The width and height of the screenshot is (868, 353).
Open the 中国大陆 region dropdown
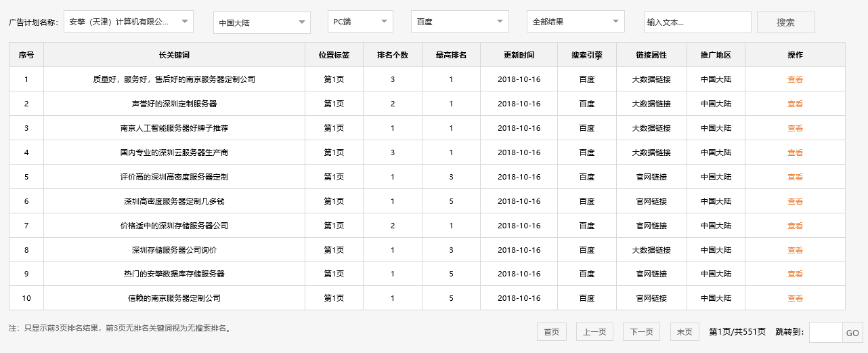click(262, 22)
